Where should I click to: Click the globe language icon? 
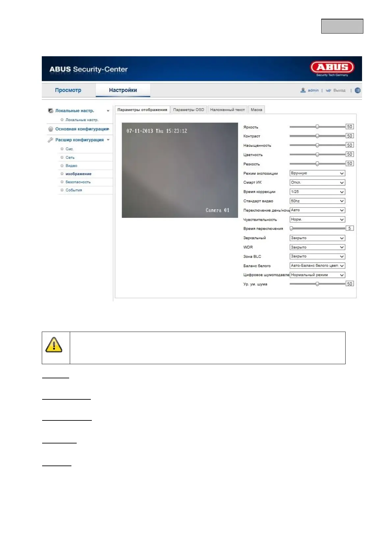358,90
